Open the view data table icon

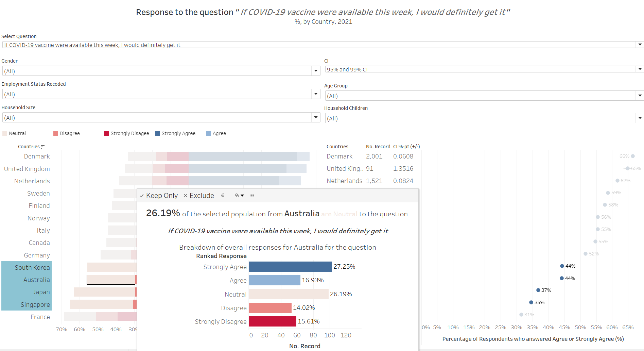point(252,196)
